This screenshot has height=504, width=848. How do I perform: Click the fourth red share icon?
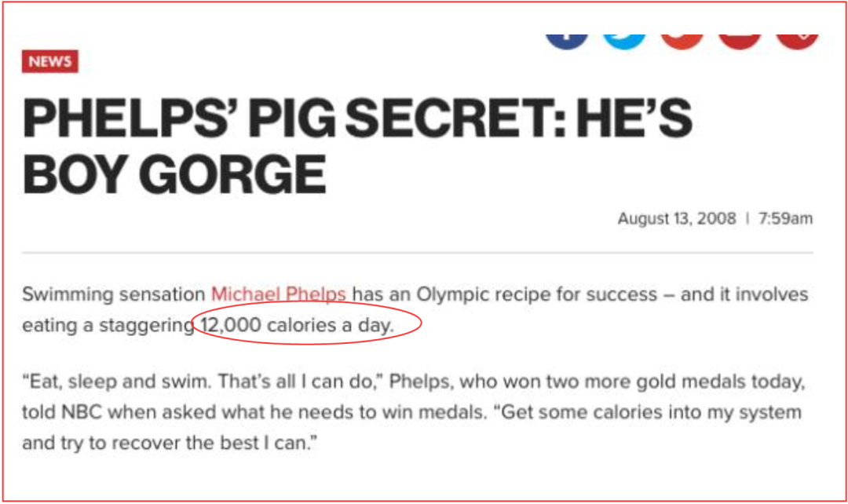point(739,39)
